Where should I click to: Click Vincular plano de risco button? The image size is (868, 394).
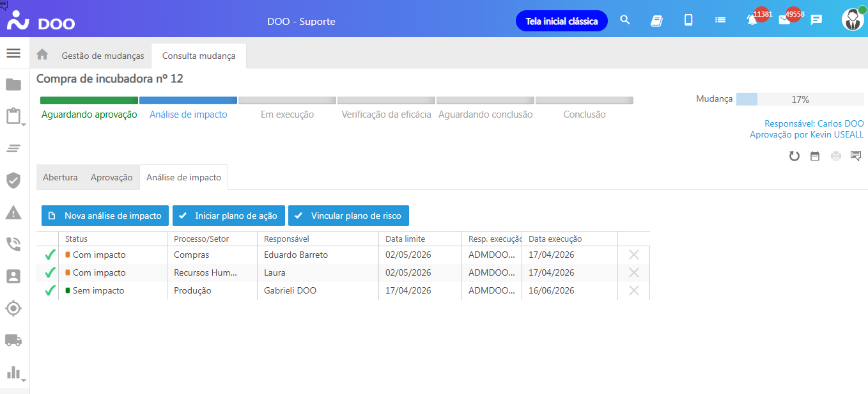tap(348, 216)
